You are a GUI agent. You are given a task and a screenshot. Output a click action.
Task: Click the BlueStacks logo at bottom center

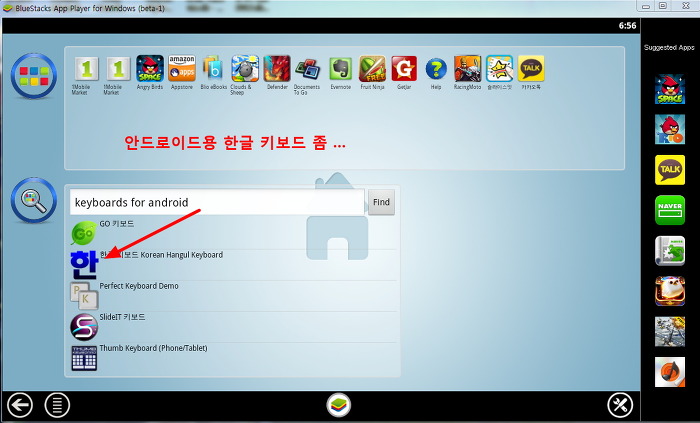tap(339, 405)
